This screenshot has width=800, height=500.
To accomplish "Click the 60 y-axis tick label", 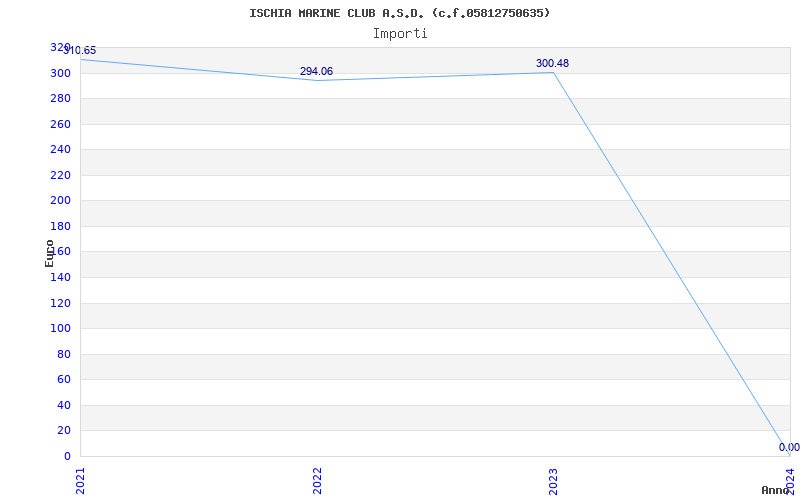I will point(64,380).
